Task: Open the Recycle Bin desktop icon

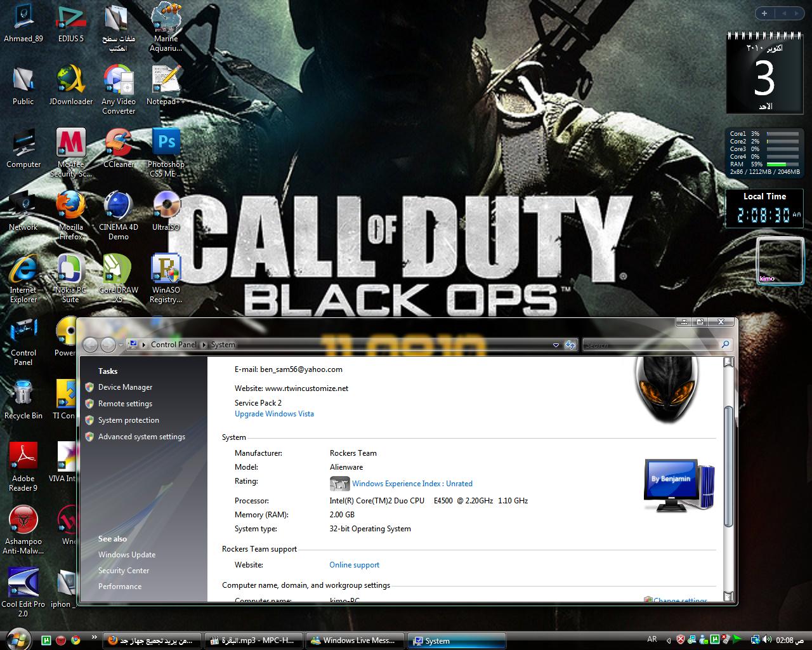Action: point(23,400)
